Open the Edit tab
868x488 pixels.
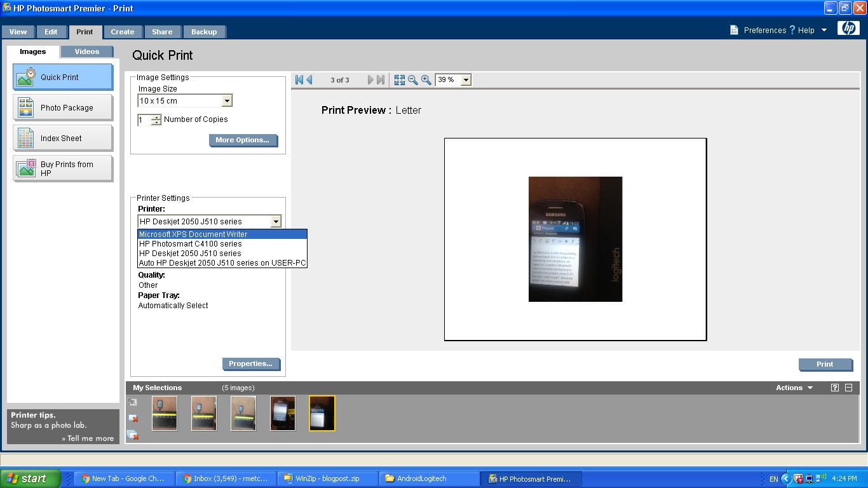51,32
